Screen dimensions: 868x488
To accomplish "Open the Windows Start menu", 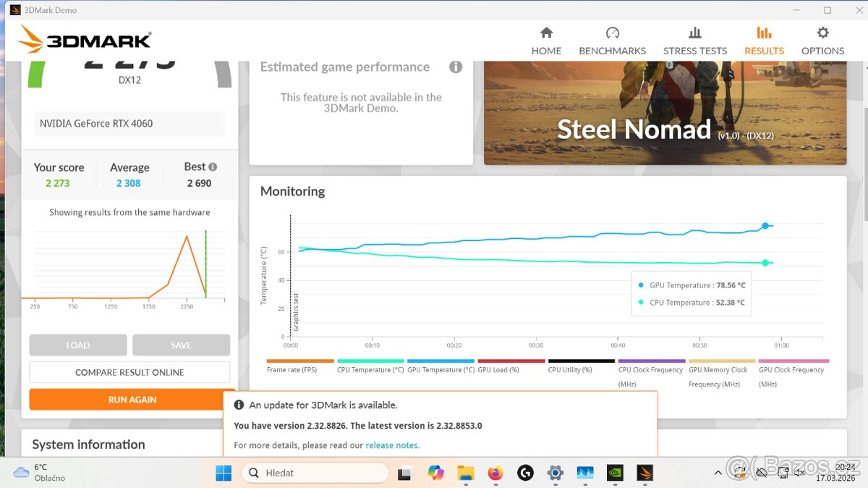I will point(224,473).
